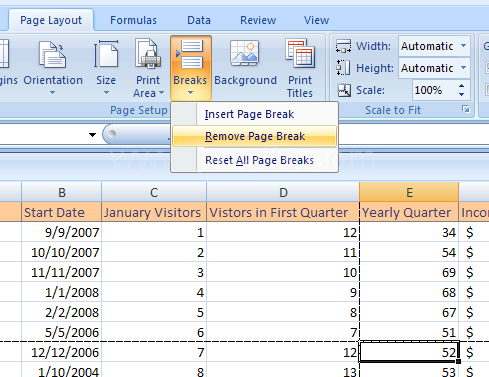
Task: Select column D header
Action: [x=283, y=192]
